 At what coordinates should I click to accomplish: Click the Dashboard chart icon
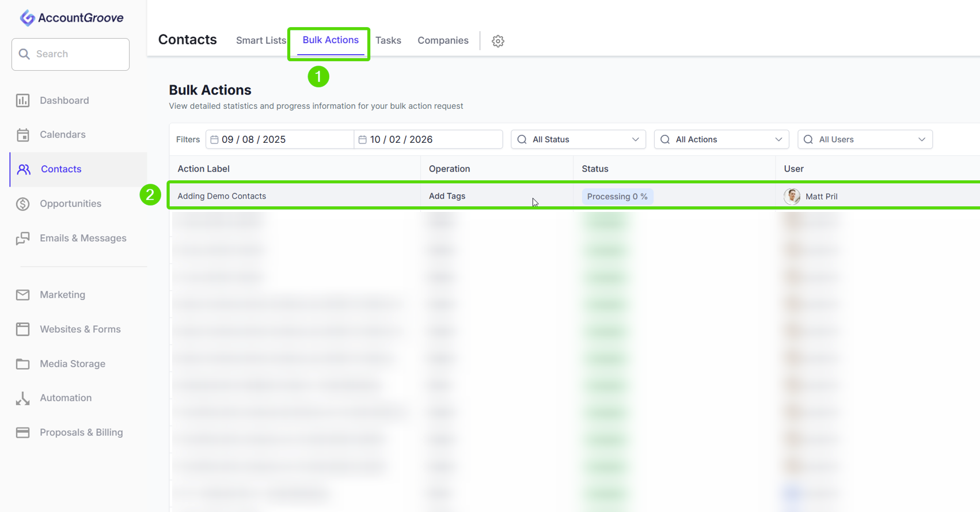tap(22, 100)
